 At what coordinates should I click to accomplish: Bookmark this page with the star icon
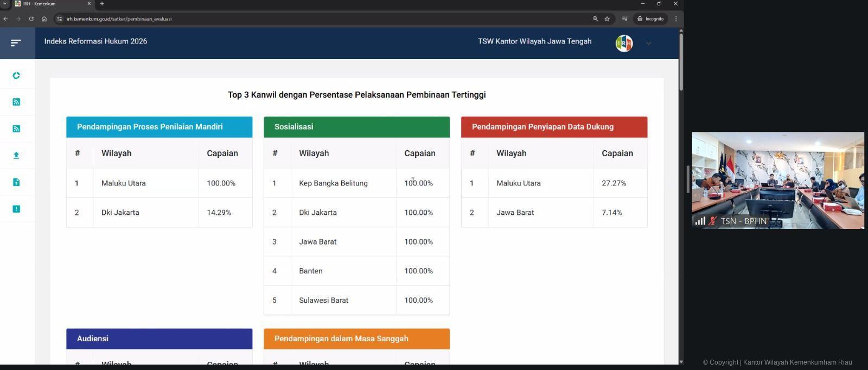(x=607, y=19)
